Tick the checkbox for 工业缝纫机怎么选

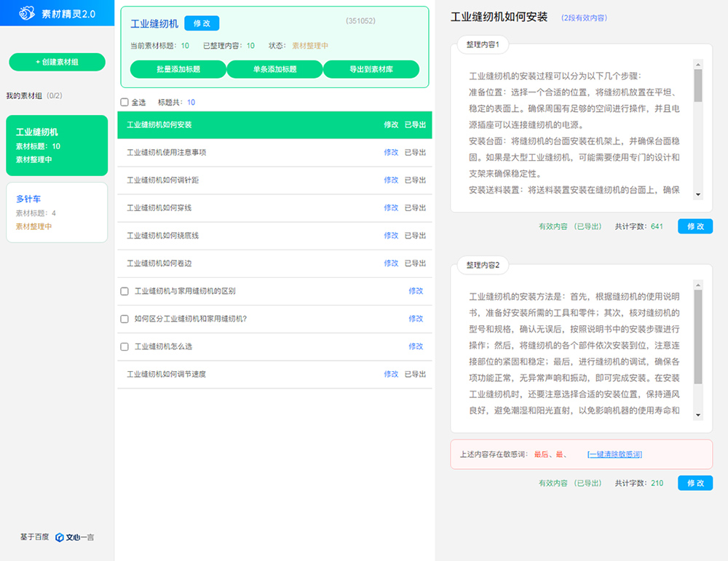click(124, 346)
